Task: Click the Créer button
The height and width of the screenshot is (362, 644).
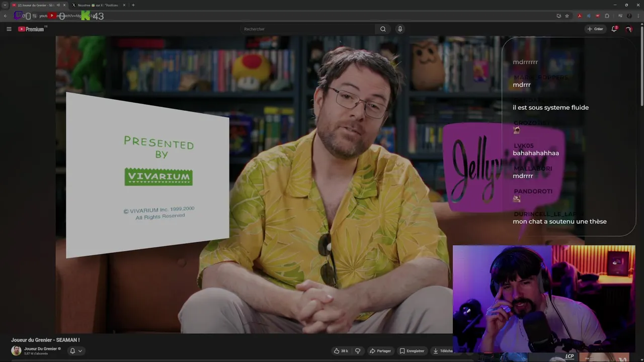Action: pyautogui.click(x=595, y=29)
